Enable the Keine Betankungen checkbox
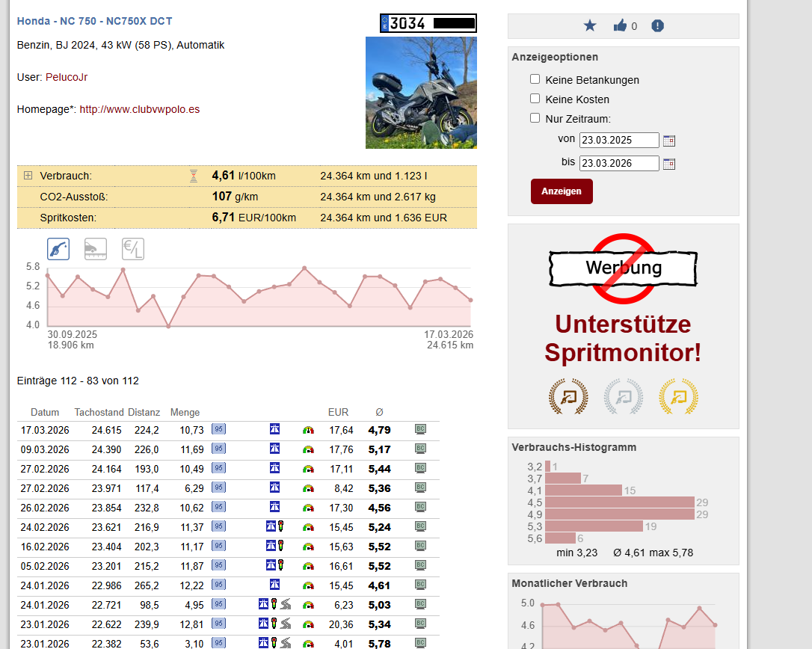Screen dimensions: 812x649 (535, 79)
